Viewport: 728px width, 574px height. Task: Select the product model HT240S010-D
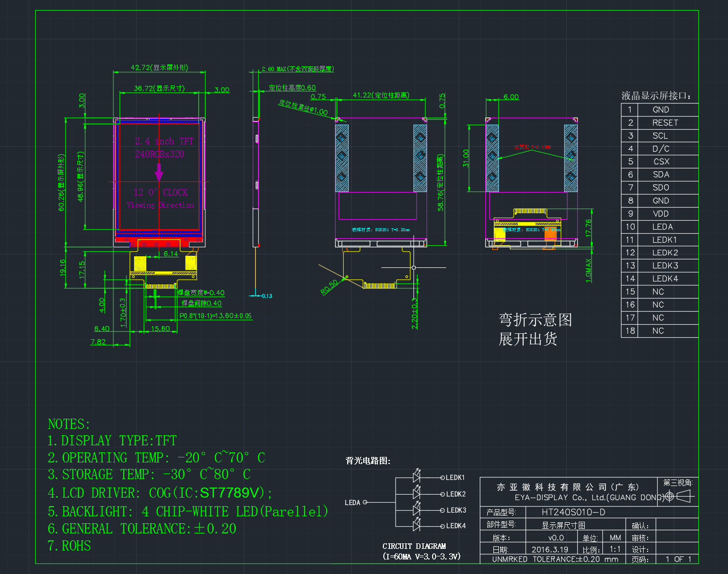pyautogui.click(x=573, y=512)
